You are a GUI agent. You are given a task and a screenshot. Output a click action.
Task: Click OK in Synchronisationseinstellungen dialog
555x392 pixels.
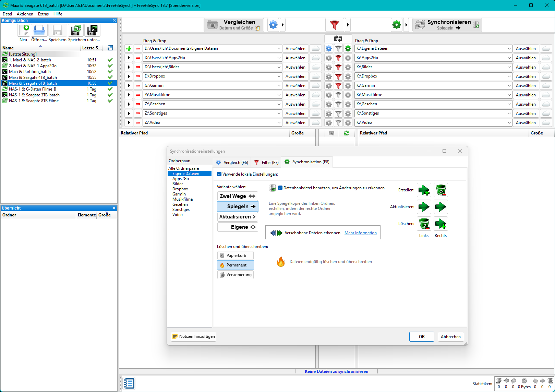point(422,337)
